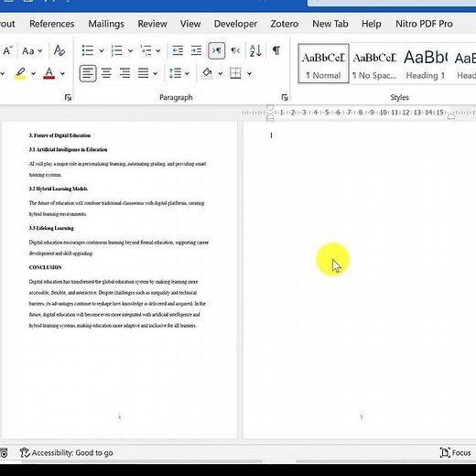Open the Help tab

(x=372, y=24)
